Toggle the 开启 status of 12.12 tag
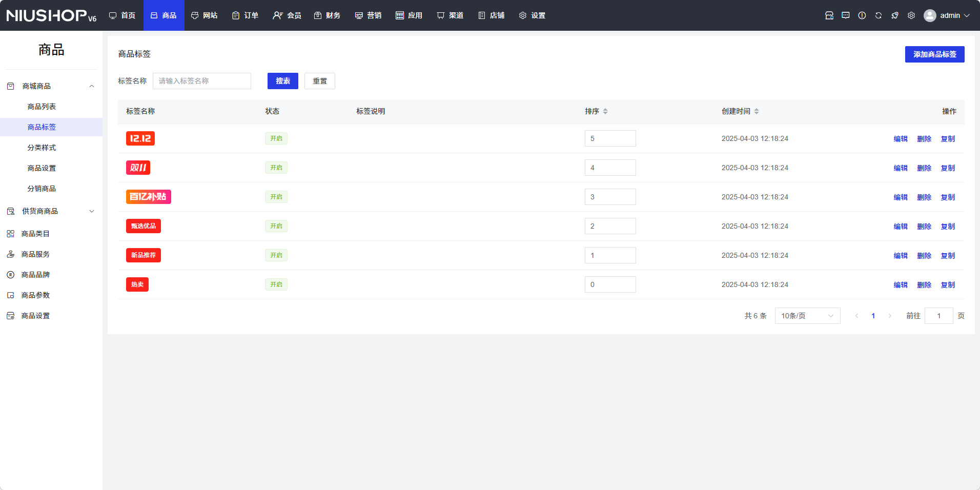This screenshot has width=980, height=490. (x=276, y=138)
